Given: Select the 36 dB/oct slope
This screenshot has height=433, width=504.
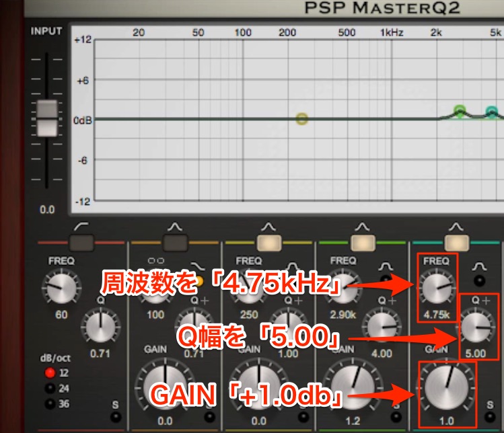Looking at the screenshot, I should 50,404.
